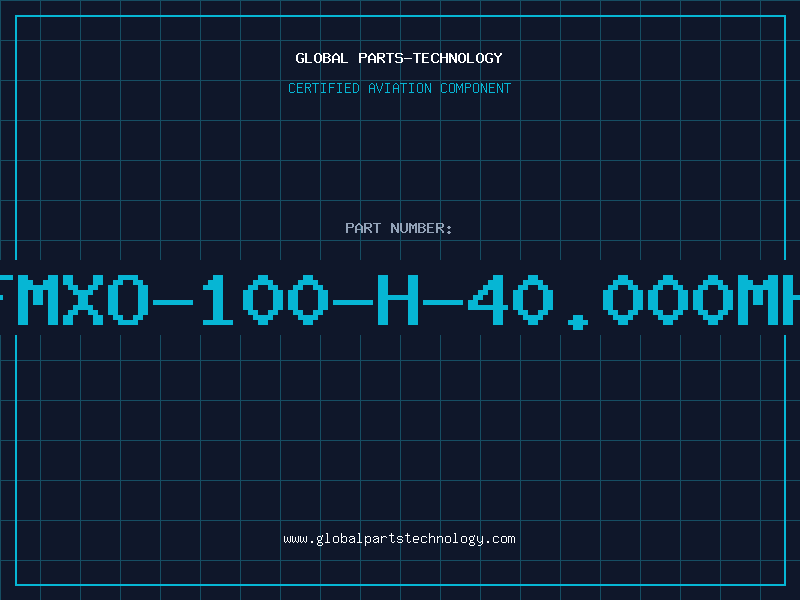Click the first dash after FMXO
Viewport: 800px width, 600px height.
[x=173, y=303]
